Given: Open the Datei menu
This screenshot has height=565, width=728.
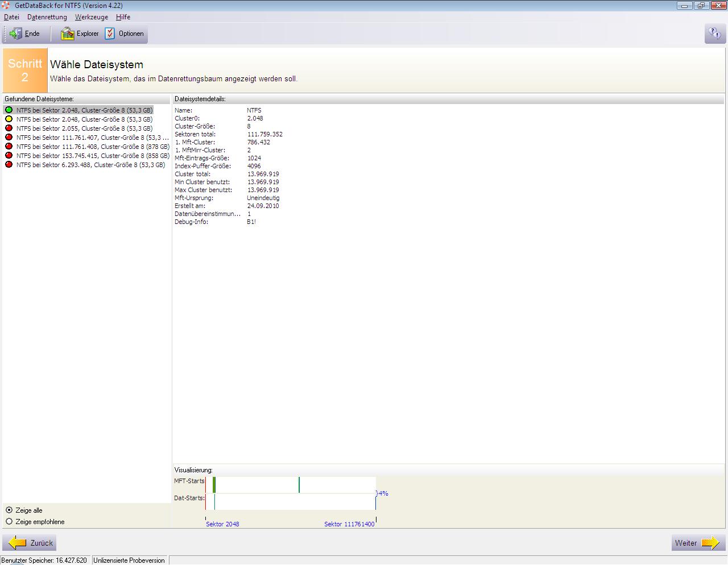Looking at the screenshot, I should [11, 17].
